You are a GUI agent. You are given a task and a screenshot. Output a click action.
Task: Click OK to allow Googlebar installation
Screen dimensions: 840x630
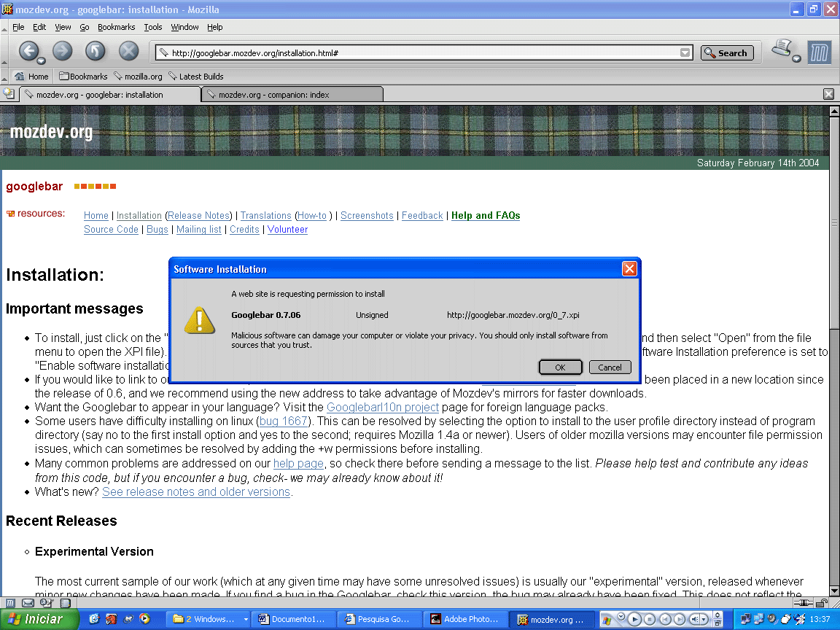pos(560,367)
